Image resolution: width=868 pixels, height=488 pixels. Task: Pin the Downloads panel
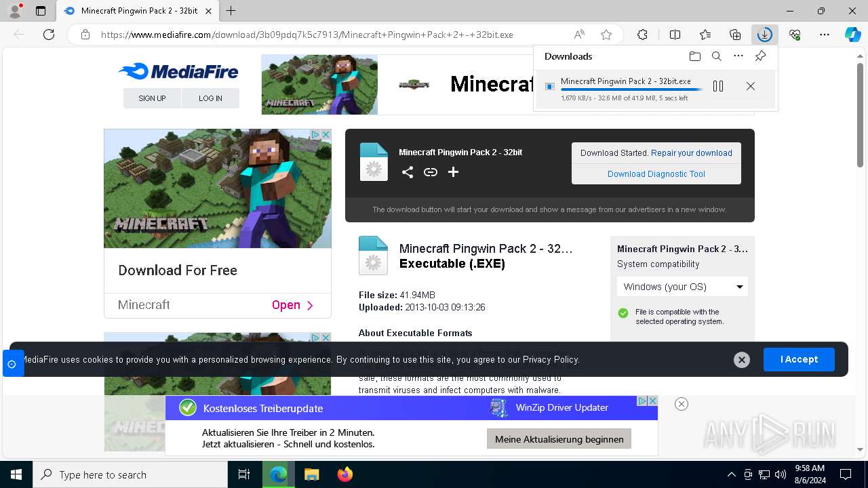pyautogui.click(x=760, y=56)
